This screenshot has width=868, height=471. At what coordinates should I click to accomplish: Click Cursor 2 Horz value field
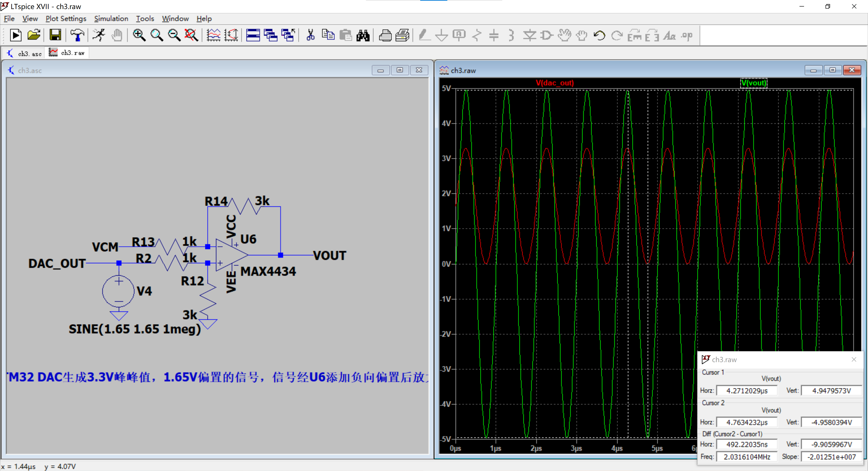point(747,422)
